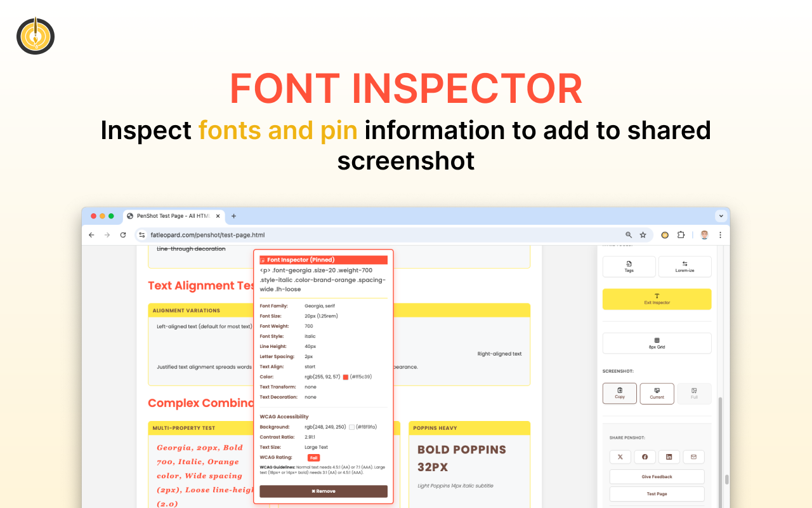Click the Copy screenshot icon
The image size is (812, 508).
[619, 393]
